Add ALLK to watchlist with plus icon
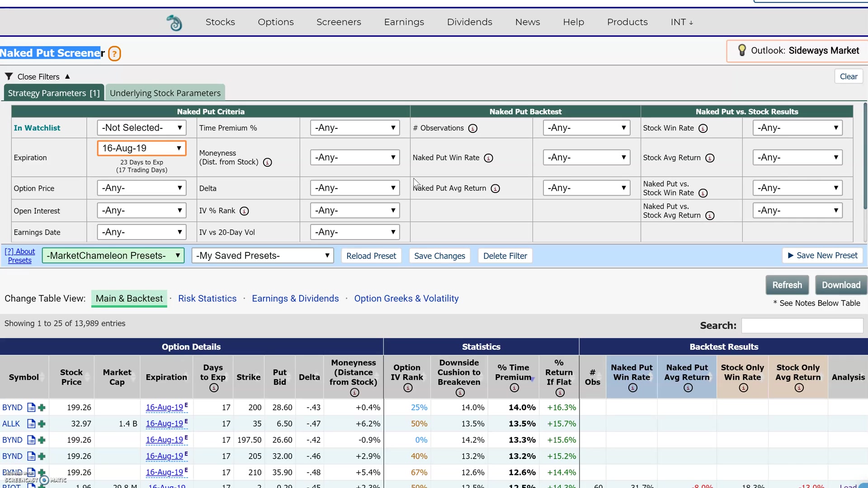Viewport: 868px width, 488px height. point(42,424)
